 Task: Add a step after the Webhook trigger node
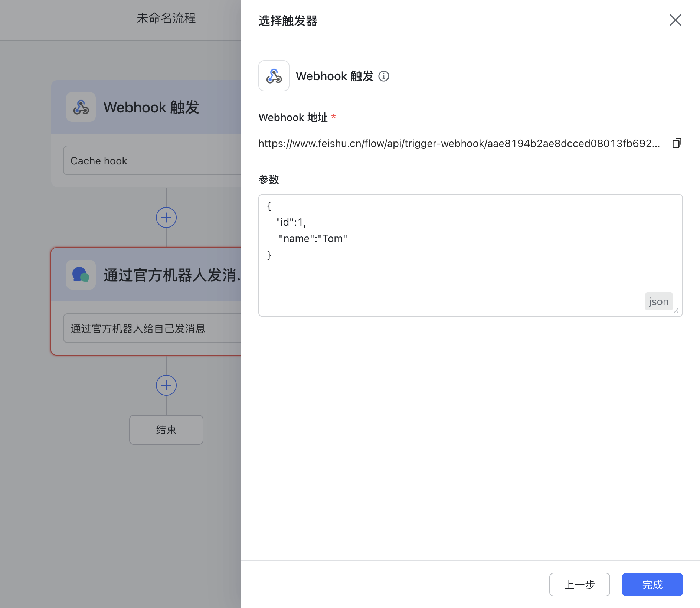point(166,218)
